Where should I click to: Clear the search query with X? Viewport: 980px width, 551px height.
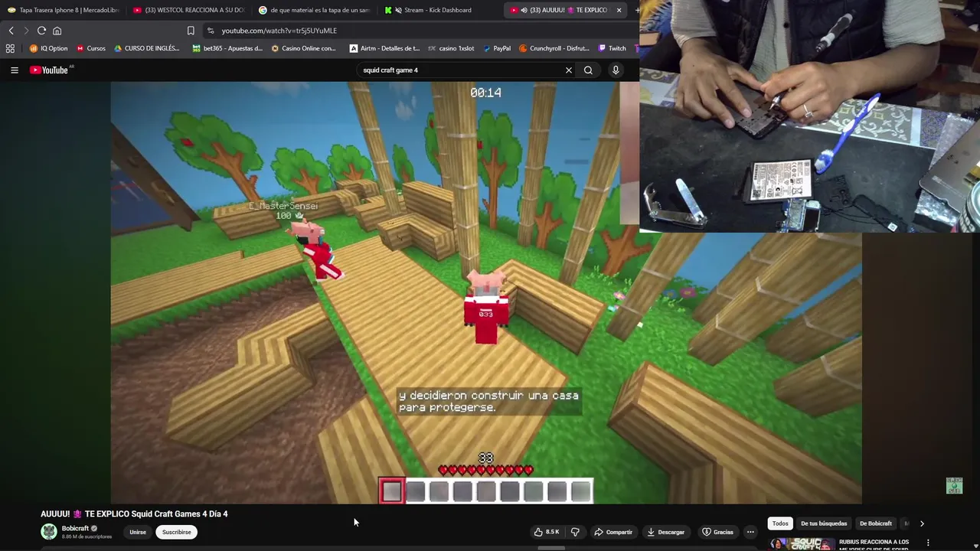[569, 70]
